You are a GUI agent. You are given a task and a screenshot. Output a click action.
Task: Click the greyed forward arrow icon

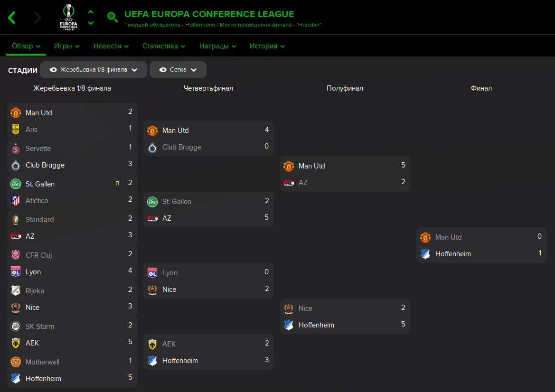(x=38, y=18)
